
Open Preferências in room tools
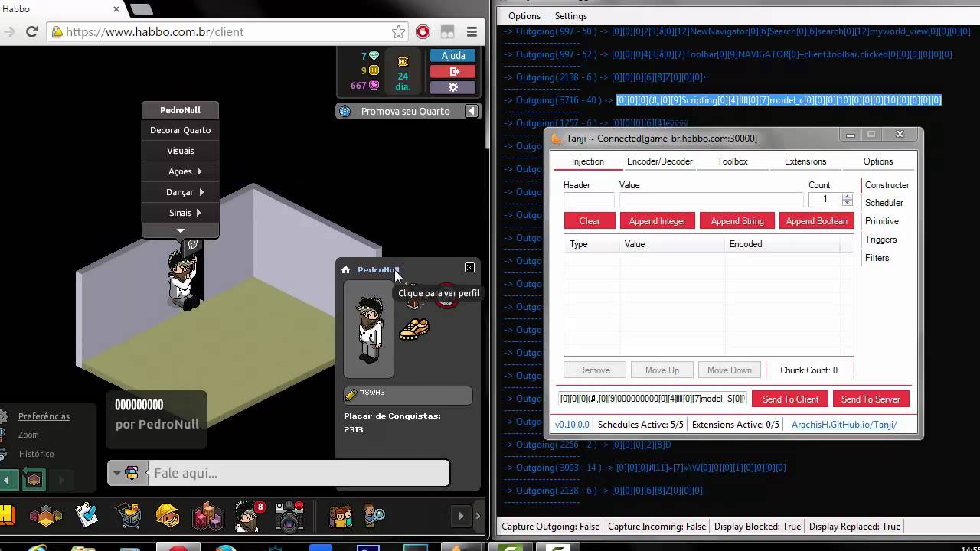click(44, 416)
